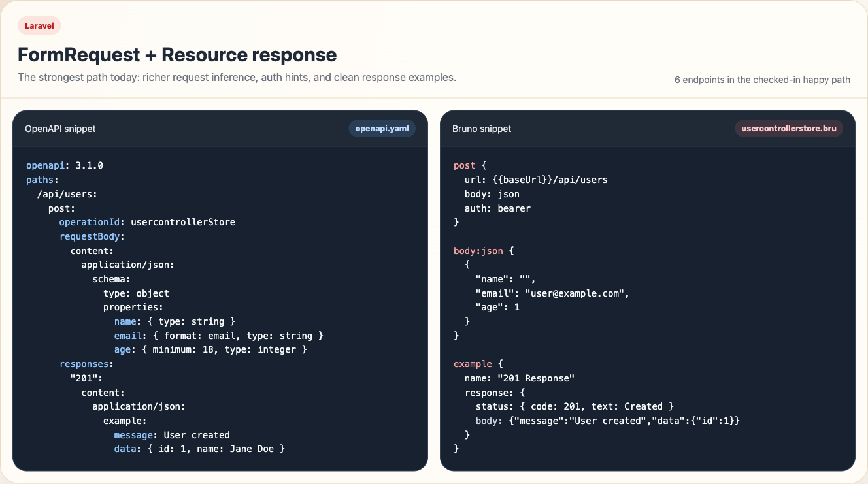This screenshot has height=484, width=868.
Task: Click the 'body: json' line
Action: coord(492,194)
